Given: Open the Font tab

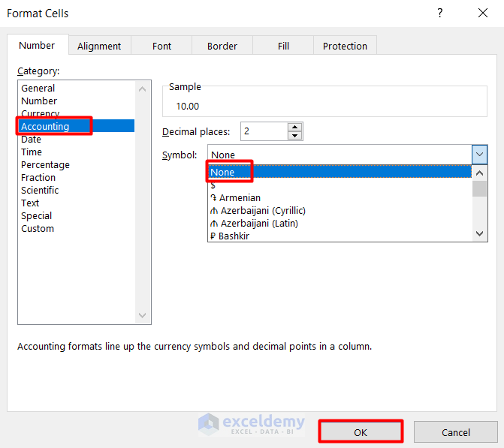Looking at the screenshot, I should 161,46.
